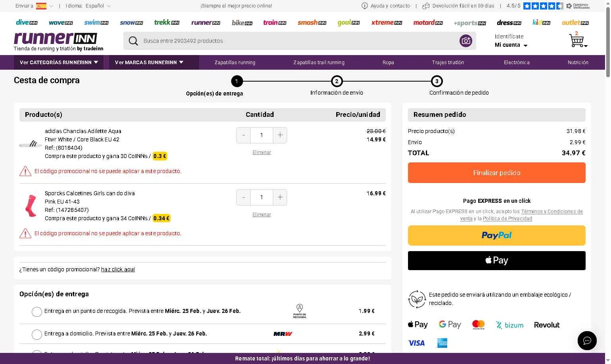Select pickup point delivery option
The image size is (611, 364).
(x=37, y=312)
